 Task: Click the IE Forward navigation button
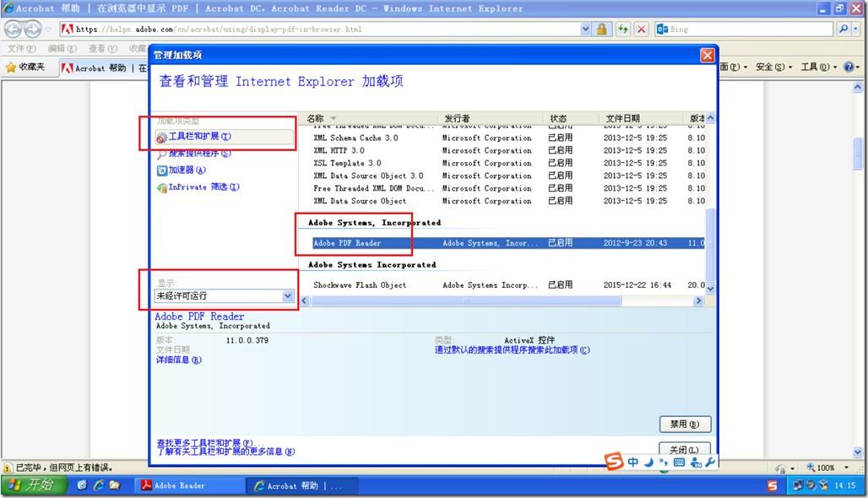tap(33, 29)
